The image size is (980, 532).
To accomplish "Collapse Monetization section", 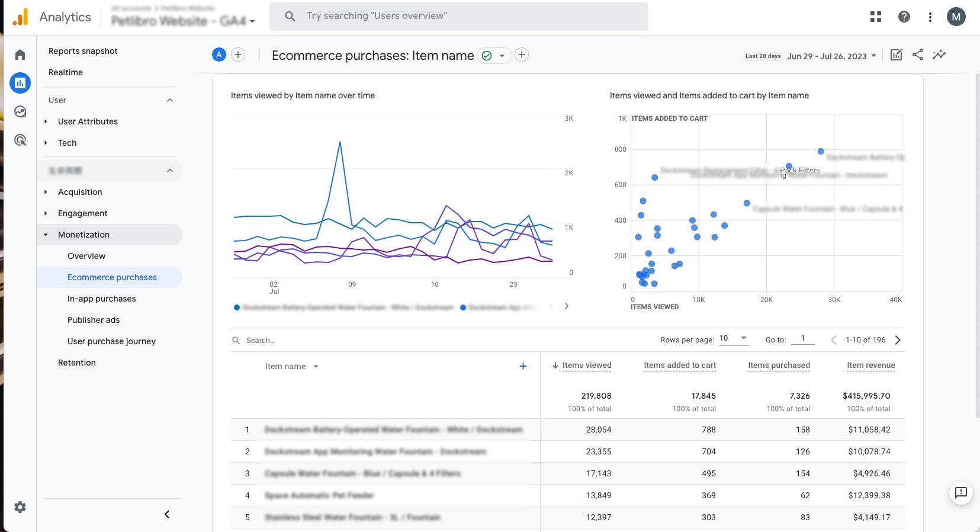I will click(46, 235).
